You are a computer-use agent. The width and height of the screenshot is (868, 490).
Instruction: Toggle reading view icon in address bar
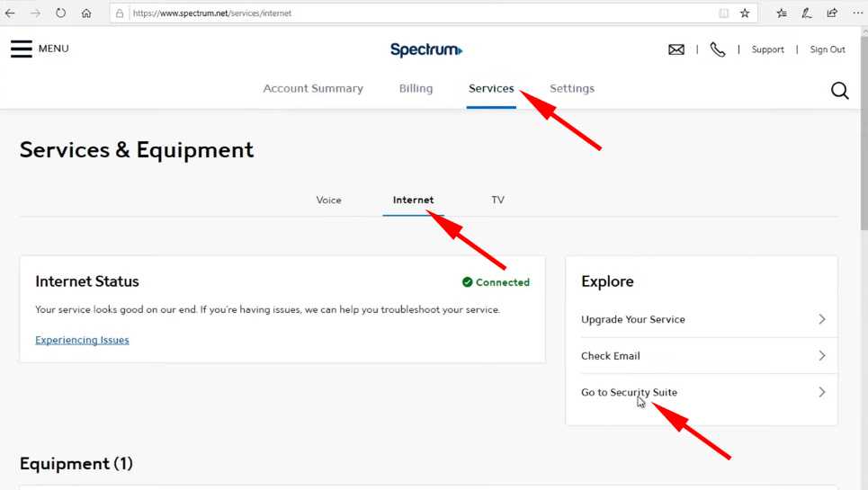723,13
